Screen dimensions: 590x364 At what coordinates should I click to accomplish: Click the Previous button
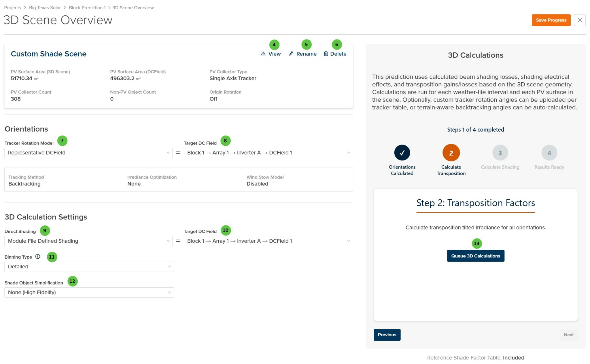click(387, 335)
